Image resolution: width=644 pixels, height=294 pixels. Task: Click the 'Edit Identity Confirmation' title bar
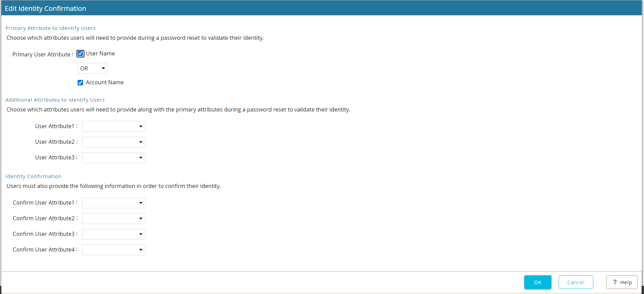(45, 8)
